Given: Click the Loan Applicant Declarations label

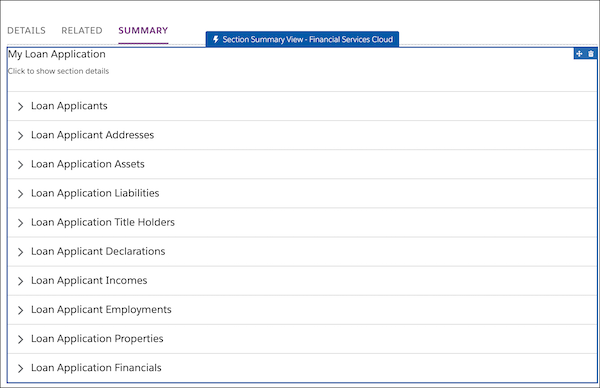Looking at the screenshot, I should (98, 251).
